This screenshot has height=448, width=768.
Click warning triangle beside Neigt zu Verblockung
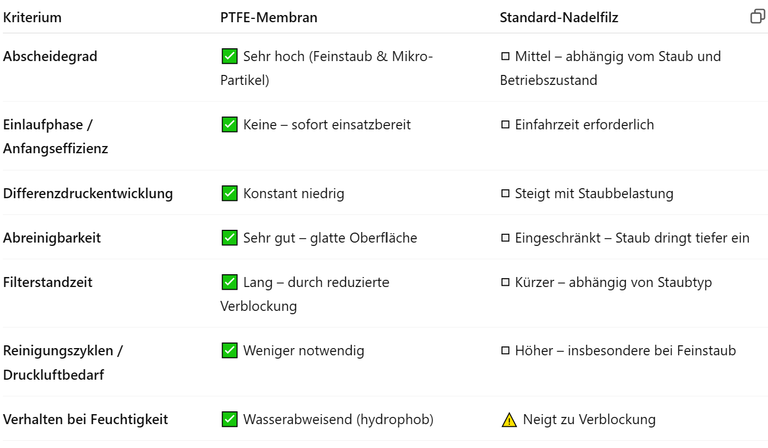(x=509, y=420)
